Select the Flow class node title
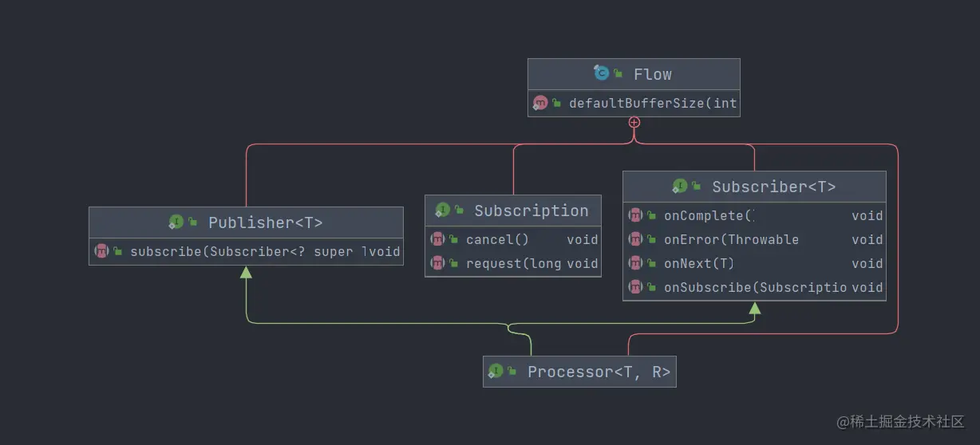This screenshot has height=445, width=980. [x=652, y=74]
